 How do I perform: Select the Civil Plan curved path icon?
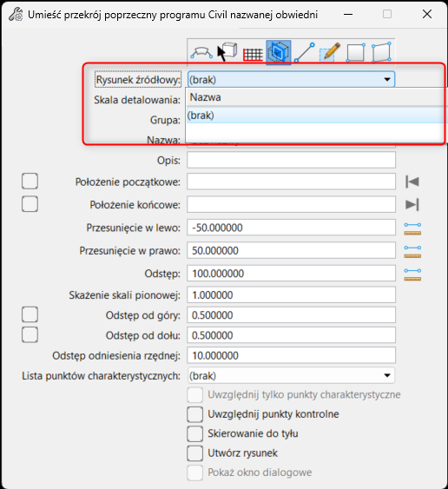(x=201, y=52)
